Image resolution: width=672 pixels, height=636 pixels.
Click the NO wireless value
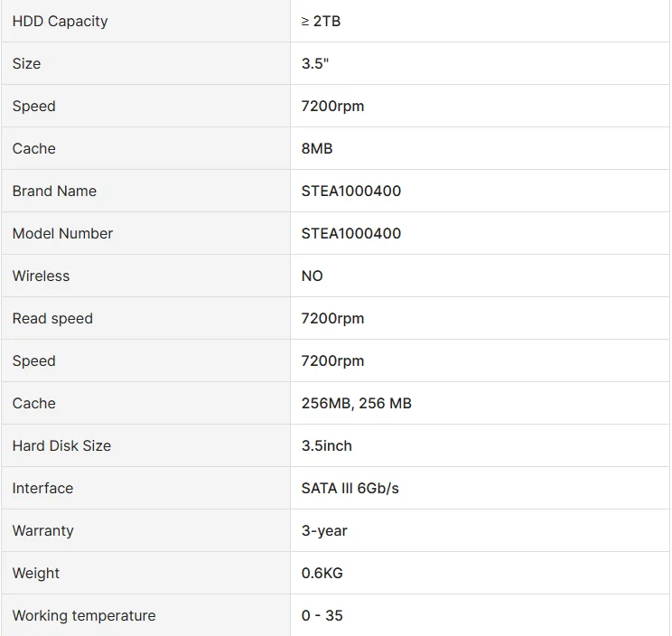[x=312, y=276]
